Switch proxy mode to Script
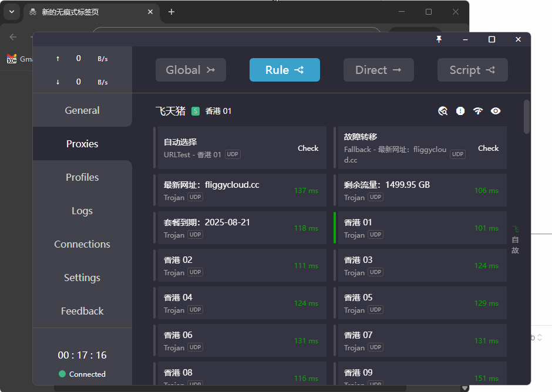Image resolution: width=552 pixels, height=392 pixels. pos(473,70)
